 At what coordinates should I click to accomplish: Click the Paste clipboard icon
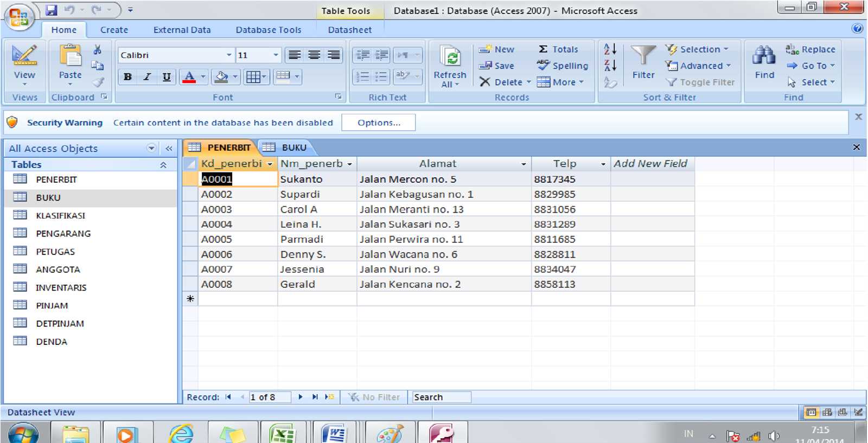pos(70,55)
